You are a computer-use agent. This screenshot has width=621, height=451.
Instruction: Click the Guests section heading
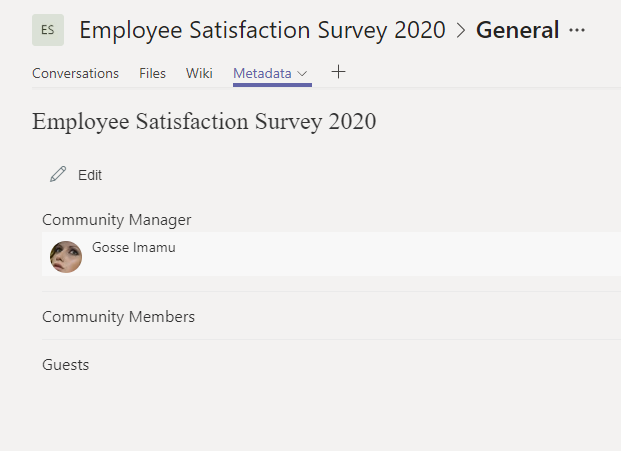pyautogui.click(x=65, y=365)
